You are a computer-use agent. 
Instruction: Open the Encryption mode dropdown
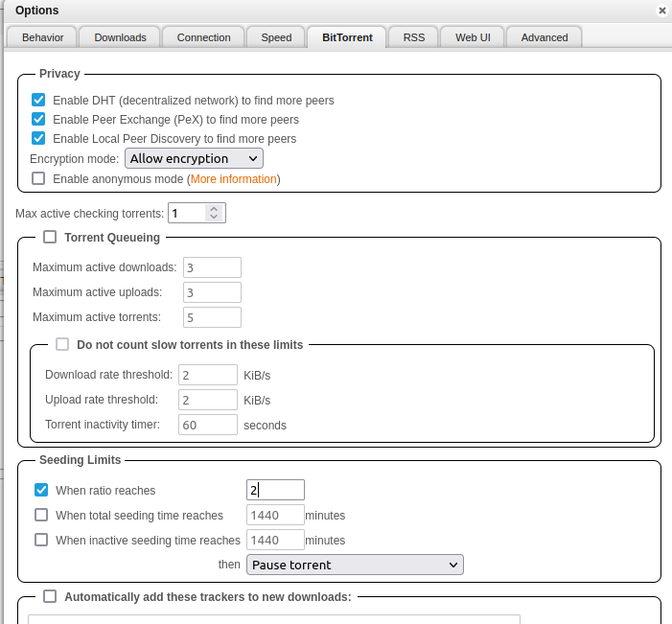click(x=194, y=158)
